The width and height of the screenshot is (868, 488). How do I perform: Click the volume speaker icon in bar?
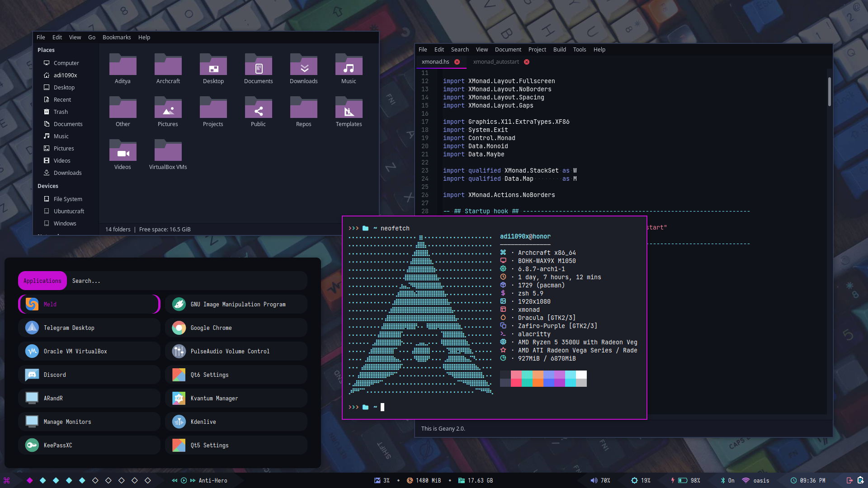click(x=594, y=481)
